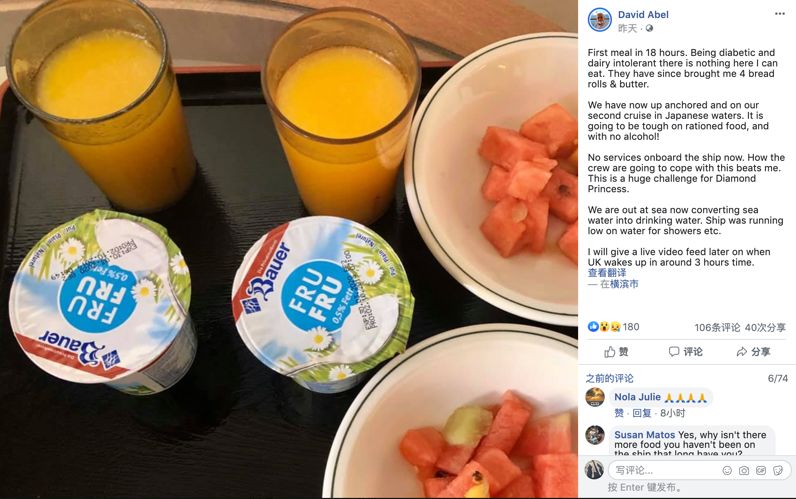Open the three-dot post options menu
Viewport: 796px width, 499px height.
coord(780,14)
